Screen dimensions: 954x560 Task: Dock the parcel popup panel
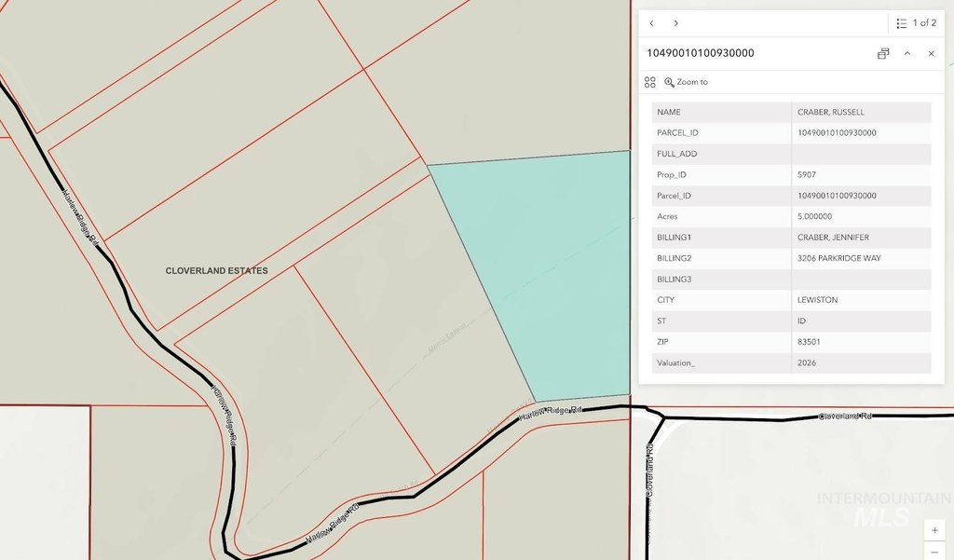point(883,53)
